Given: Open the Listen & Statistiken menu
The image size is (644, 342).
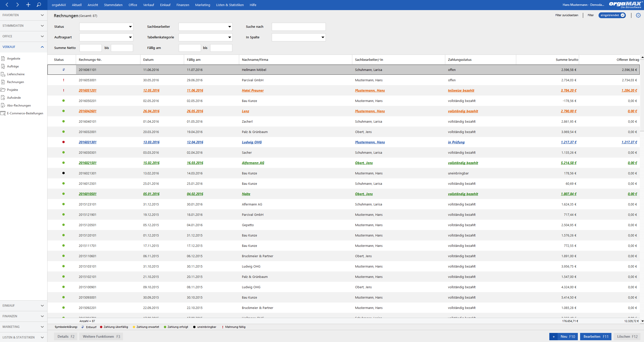Looking at the screenshot, I should point(230,5).
